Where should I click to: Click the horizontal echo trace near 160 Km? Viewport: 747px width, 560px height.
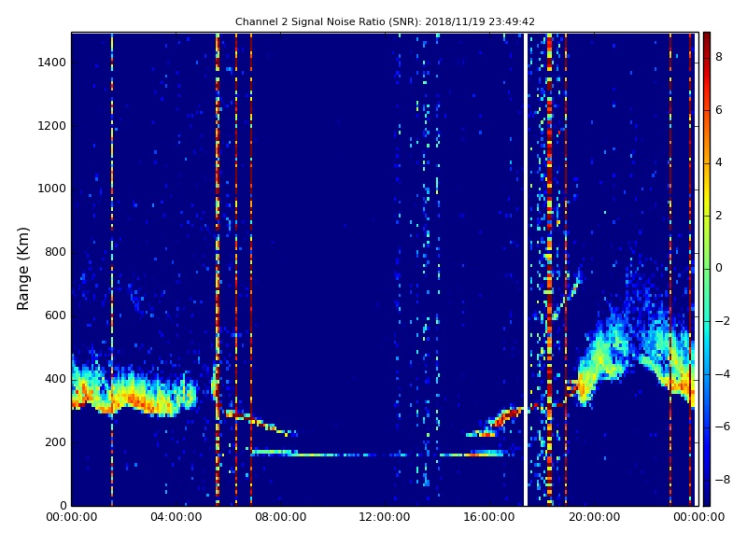coord(381,455)
